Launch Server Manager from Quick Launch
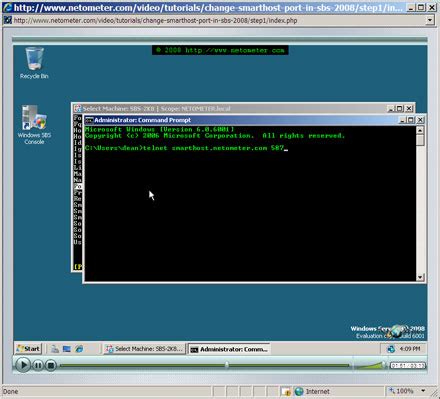440x399 pixels. point(55,349)
